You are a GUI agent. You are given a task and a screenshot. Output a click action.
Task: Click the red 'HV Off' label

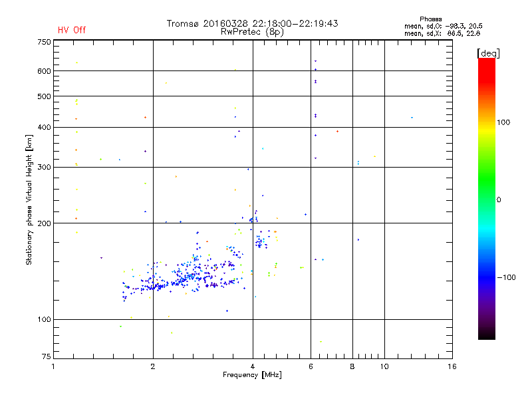tap(72, 30)
